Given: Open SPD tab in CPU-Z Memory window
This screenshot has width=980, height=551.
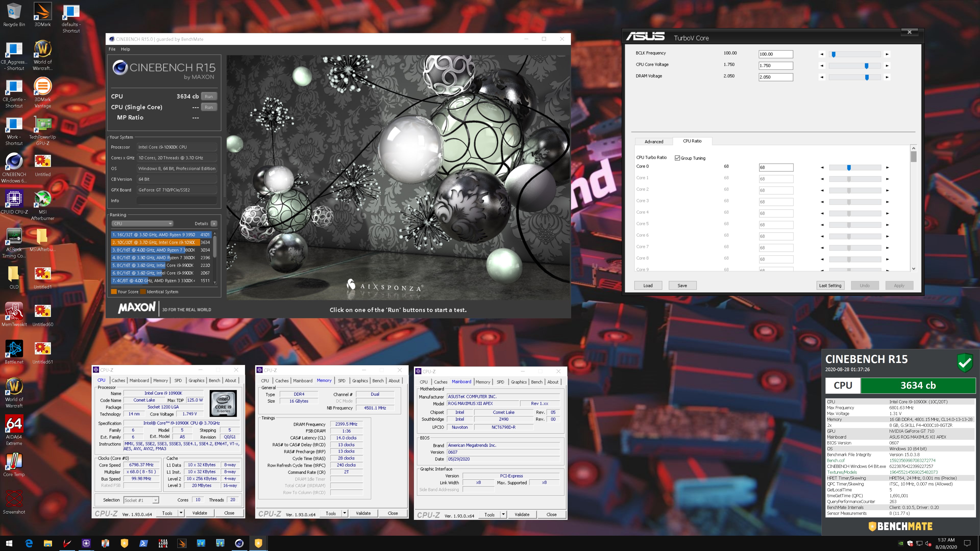Looking at the screenshot, I should (342, 381).
